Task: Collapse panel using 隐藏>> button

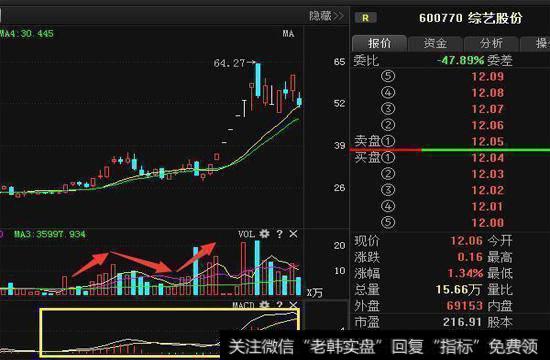Action: [x=326, y=16]
